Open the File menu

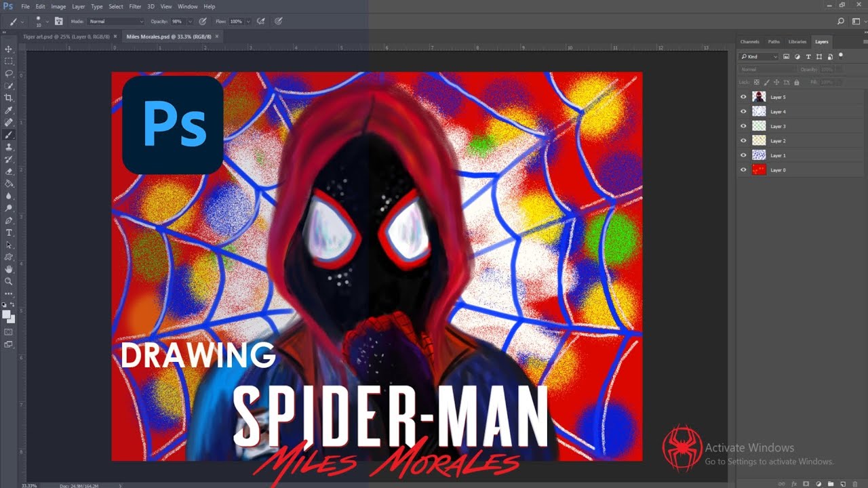point(25,7)
